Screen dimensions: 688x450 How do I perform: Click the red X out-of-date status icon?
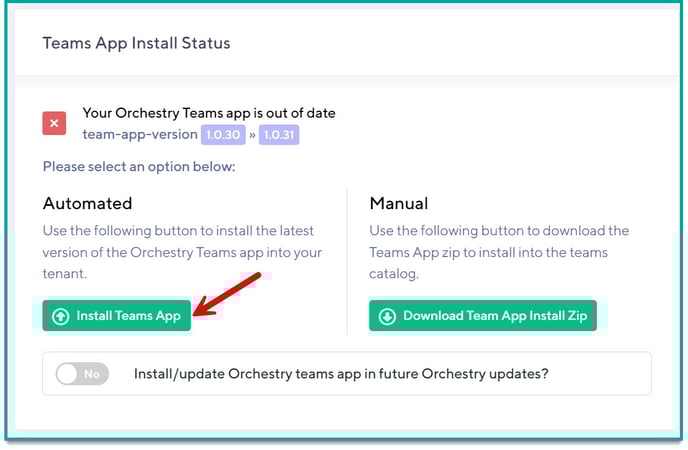pos(55,124)
